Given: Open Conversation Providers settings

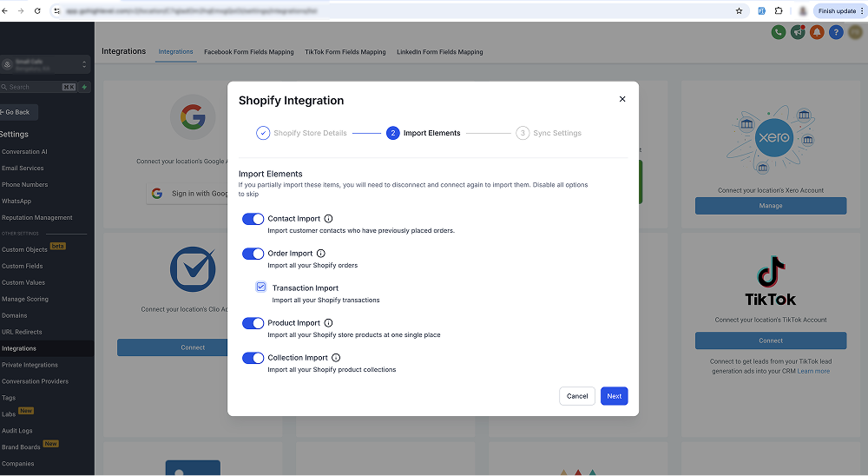Looking at the screenshot, I should coord(35,382).
